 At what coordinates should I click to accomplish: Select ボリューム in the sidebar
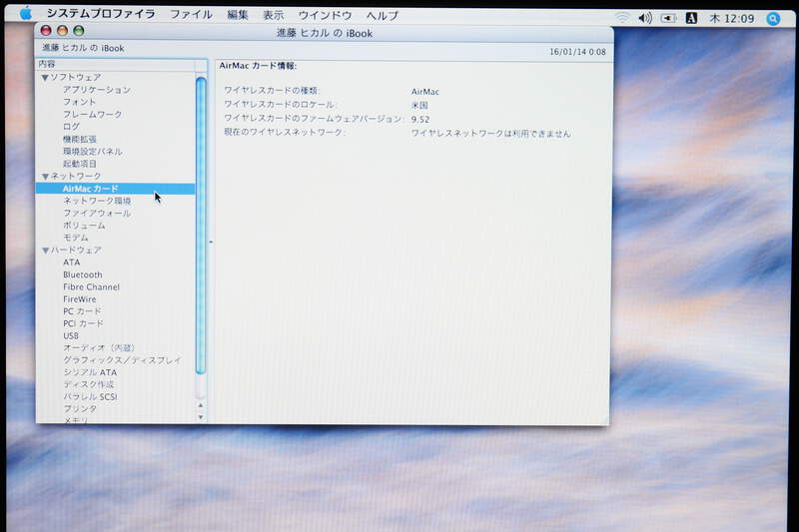click(x=84, y=225)
